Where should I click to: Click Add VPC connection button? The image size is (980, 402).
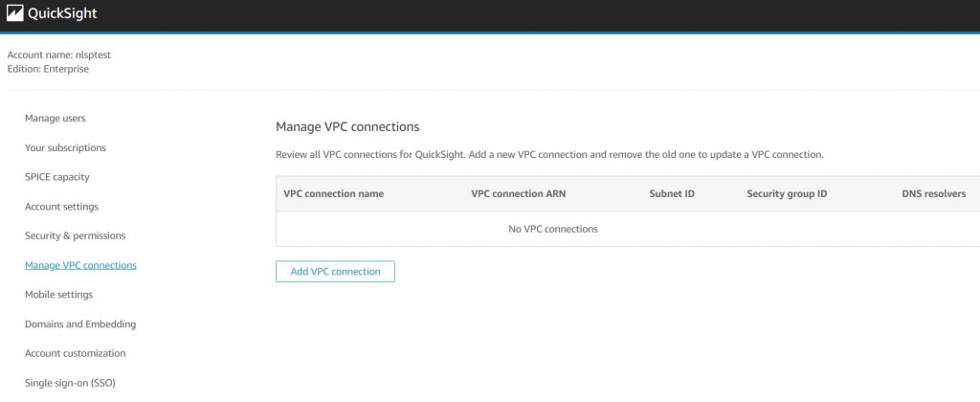[x=335, y=272]
